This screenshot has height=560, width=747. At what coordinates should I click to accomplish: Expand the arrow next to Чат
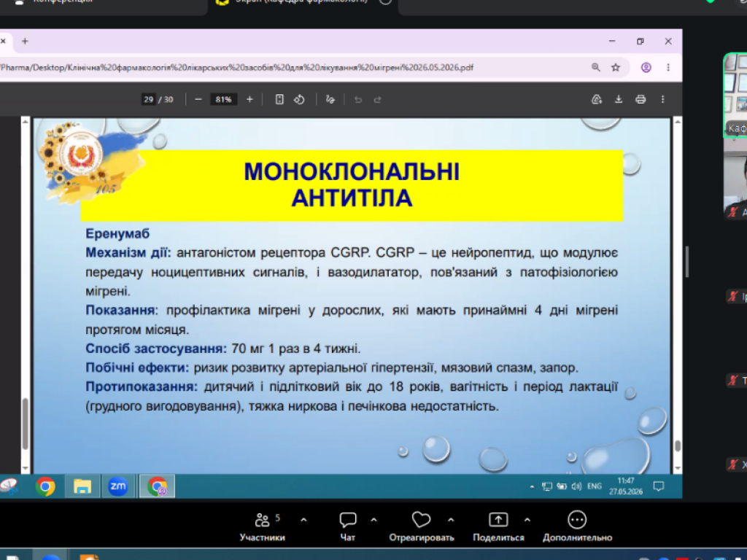click(x=373, y=520)
